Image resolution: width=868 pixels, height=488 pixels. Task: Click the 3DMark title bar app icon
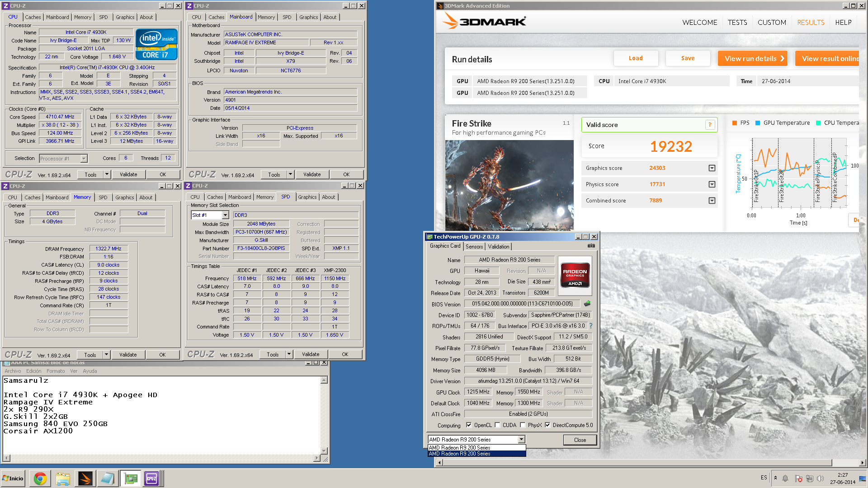[x=440, y=6]
